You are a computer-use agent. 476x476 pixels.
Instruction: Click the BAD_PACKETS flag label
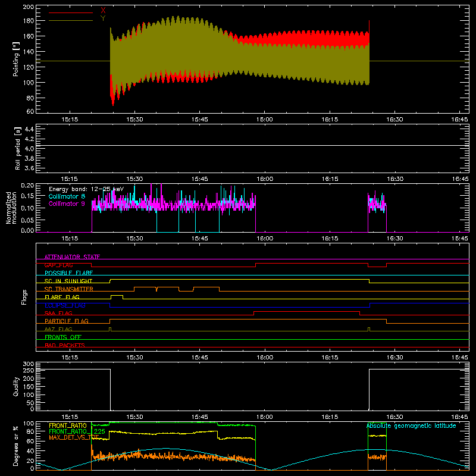tap(65, 345)
